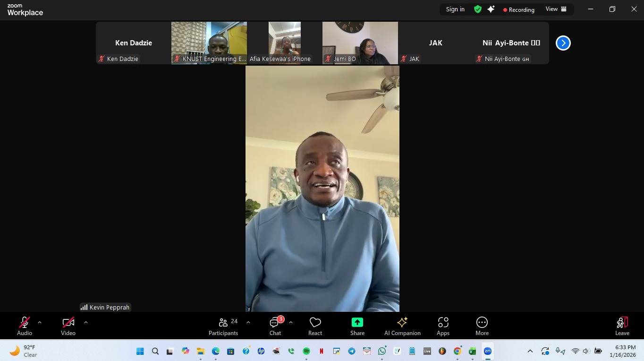The width and height of the screenshot is (644, 361).
Task: Click the green encryption shield icon
Action: click(x=478, y=9)
